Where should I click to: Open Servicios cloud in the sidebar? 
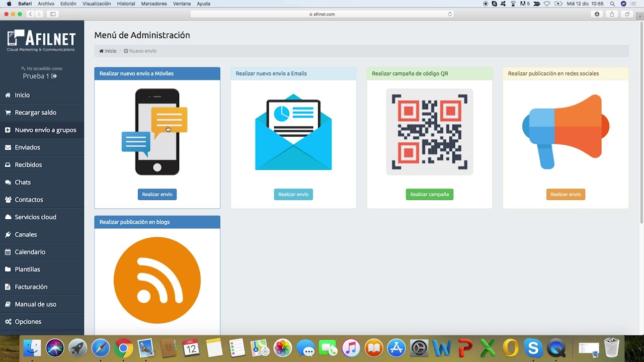tap(42, 217)
